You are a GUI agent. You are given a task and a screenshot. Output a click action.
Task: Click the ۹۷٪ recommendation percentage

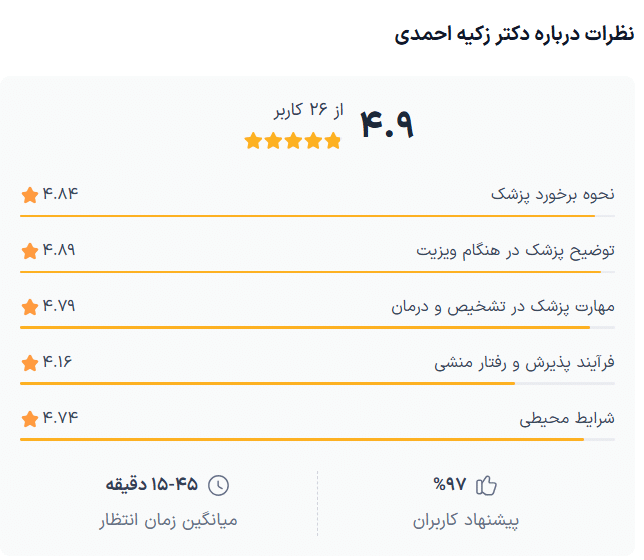pyautogui.click(x=449, y=486)
